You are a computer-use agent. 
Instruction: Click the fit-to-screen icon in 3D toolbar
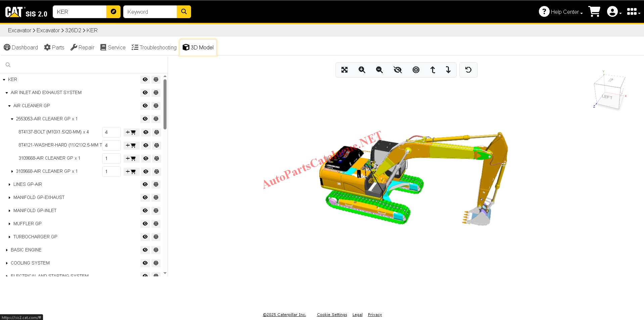tap(344, 70)
